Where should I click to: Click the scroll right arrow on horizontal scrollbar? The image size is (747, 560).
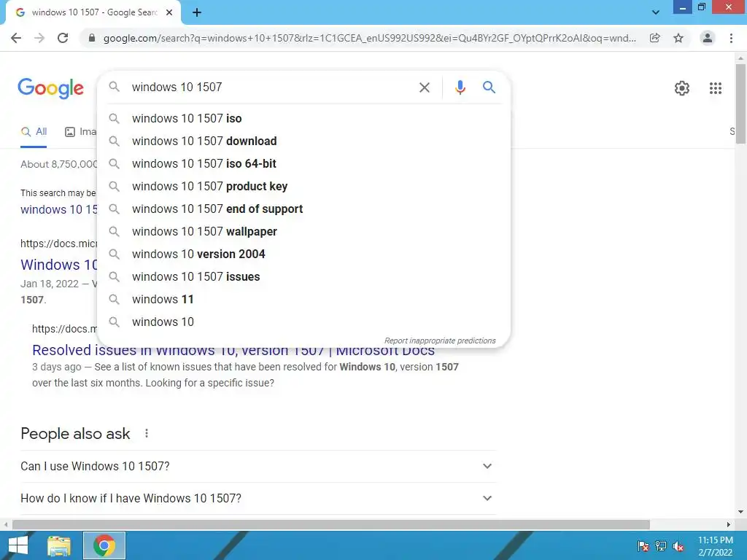tap(729, 524)
